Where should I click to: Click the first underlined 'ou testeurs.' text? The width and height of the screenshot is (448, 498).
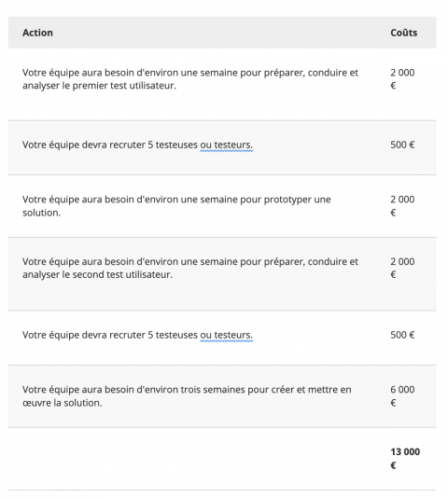tap(227, 145)
